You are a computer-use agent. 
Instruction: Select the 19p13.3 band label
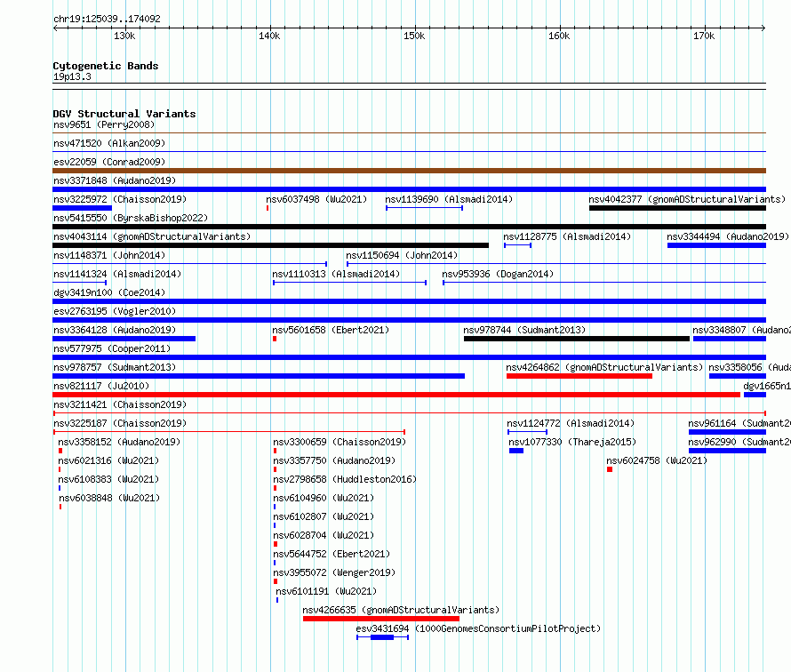[72, 76]
